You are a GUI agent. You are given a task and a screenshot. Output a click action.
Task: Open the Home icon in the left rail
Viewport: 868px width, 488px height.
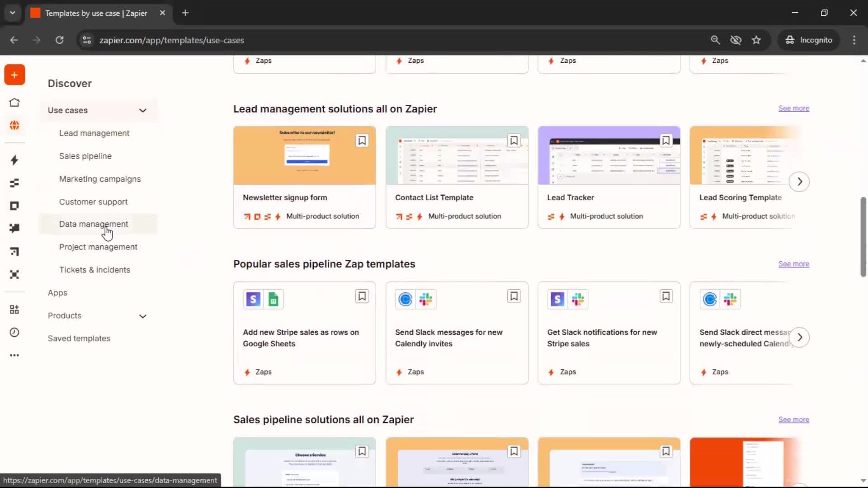[x=14, y=103]
